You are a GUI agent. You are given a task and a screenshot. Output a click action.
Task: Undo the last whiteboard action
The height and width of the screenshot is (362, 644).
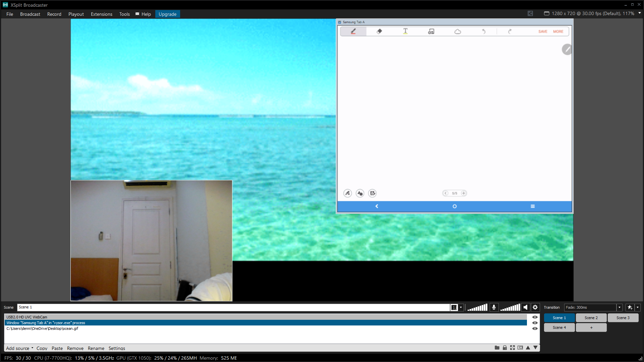(484, 31)
